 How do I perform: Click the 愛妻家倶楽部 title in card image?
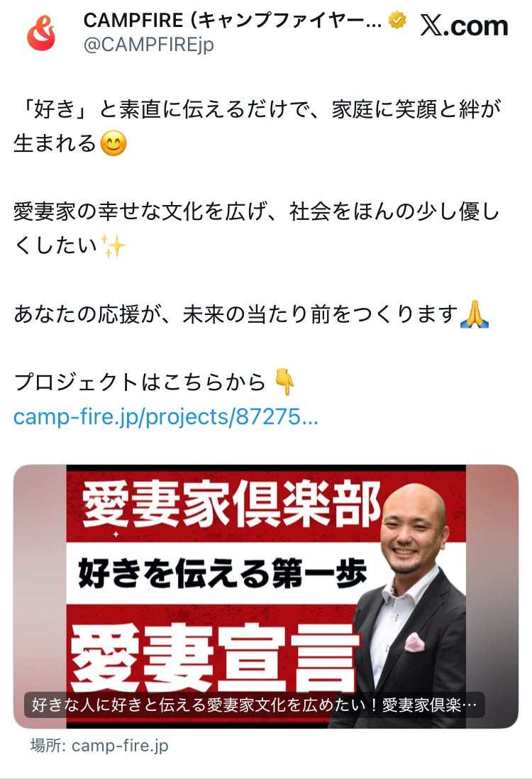(x=231, y=503)
